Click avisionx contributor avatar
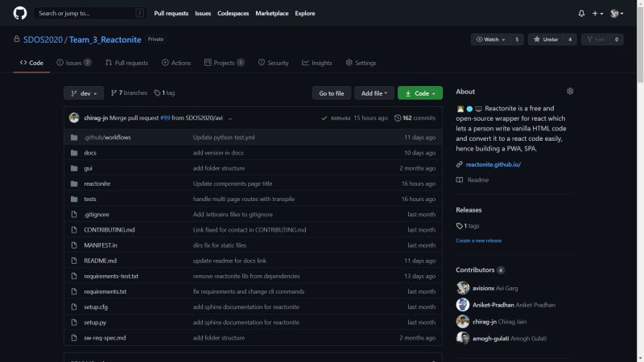Image resolution: width=644 pixels, height=362 pixels. coord(462,288)
